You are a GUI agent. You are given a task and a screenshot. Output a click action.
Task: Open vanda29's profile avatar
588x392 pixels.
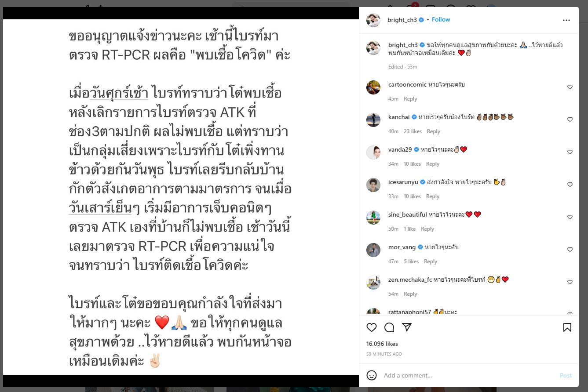coord(373,152)
